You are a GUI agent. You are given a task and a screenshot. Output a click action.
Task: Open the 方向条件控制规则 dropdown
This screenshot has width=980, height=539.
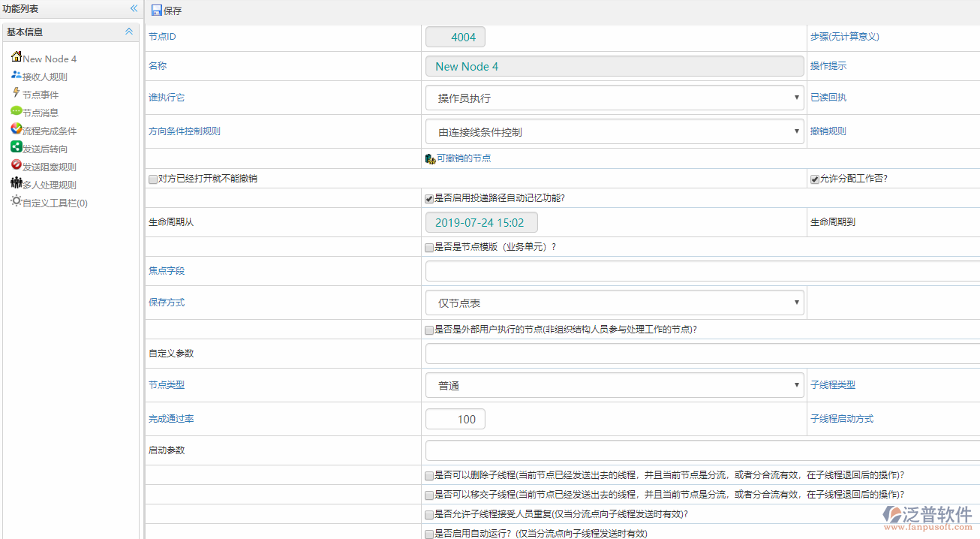pyautogui.click(x=614, y=131)
